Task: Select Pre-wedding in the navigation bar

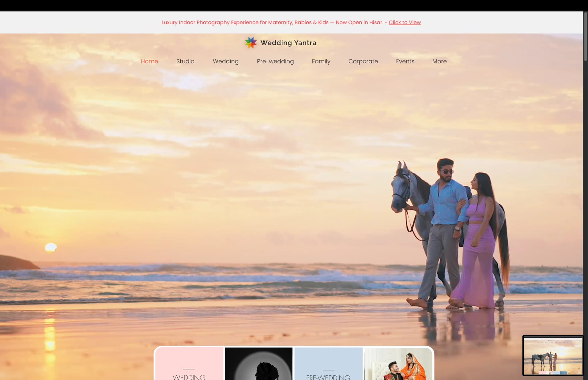Action: [x=275, y=61]
